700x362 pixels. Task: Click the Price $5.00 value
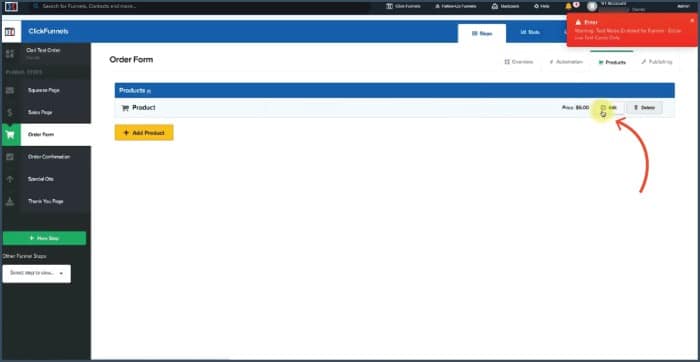575,108
